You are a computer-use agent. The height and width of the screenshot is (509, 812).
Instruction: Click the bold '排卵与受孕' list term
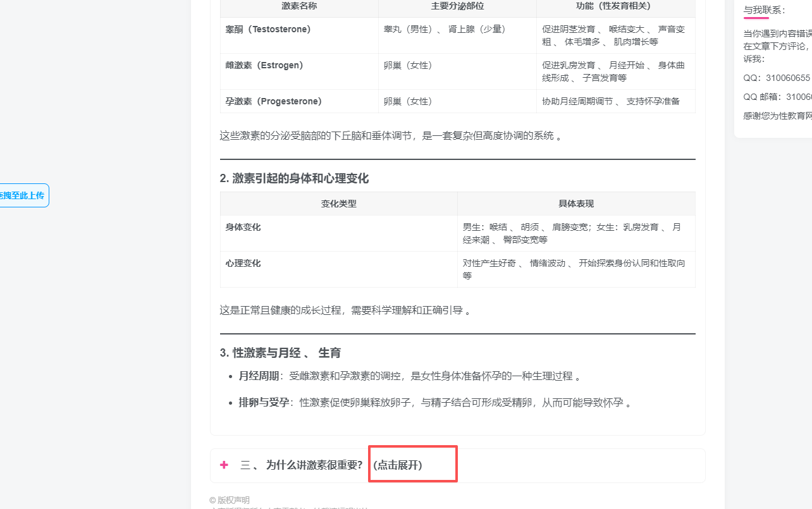[264, 403]
